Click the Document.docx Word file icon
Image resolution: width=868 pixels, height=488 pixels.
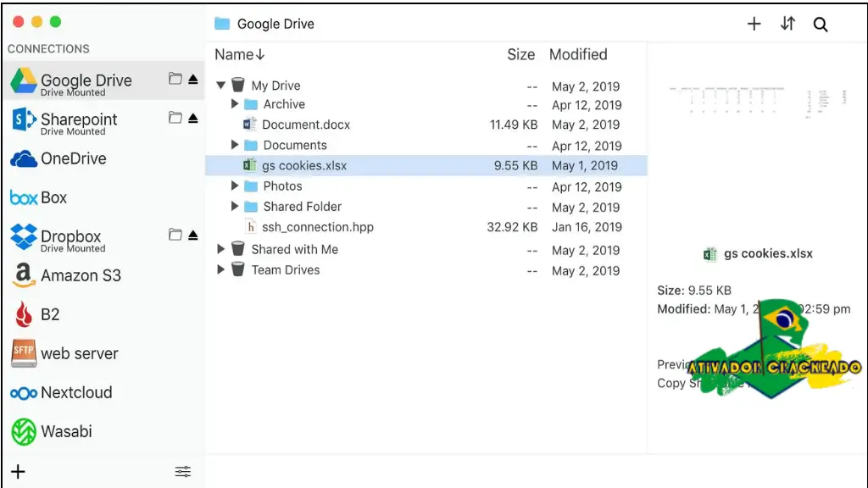[x=250, y=124]
